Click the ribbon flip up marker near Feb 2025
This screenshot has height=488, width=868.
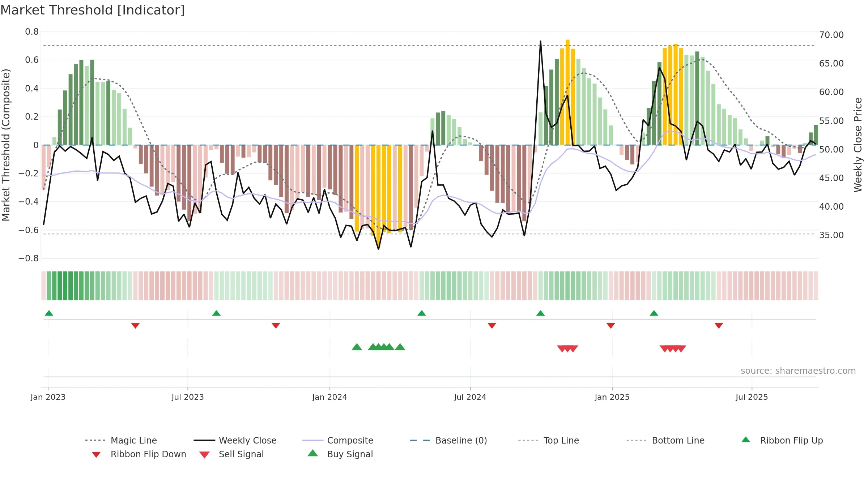[654, 313]
